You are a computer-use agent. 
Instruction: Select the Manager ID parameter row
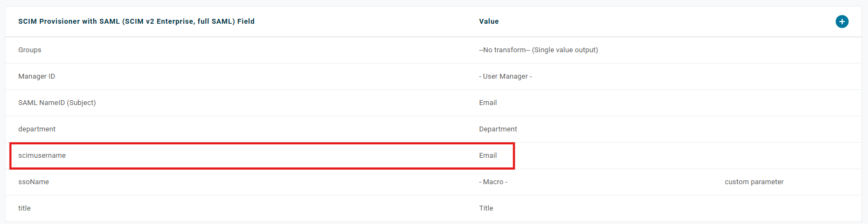click(x=433, y=76)
